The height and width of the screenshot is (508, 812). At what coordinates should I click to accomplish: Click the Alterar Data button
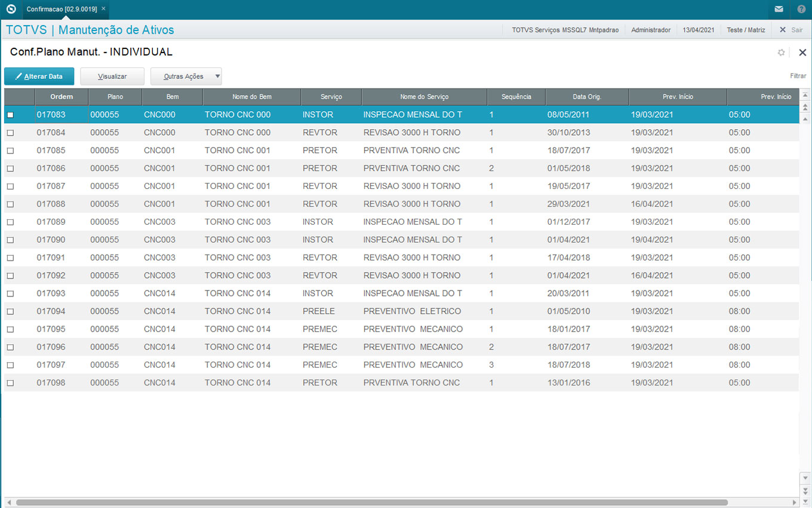[39, 76]
